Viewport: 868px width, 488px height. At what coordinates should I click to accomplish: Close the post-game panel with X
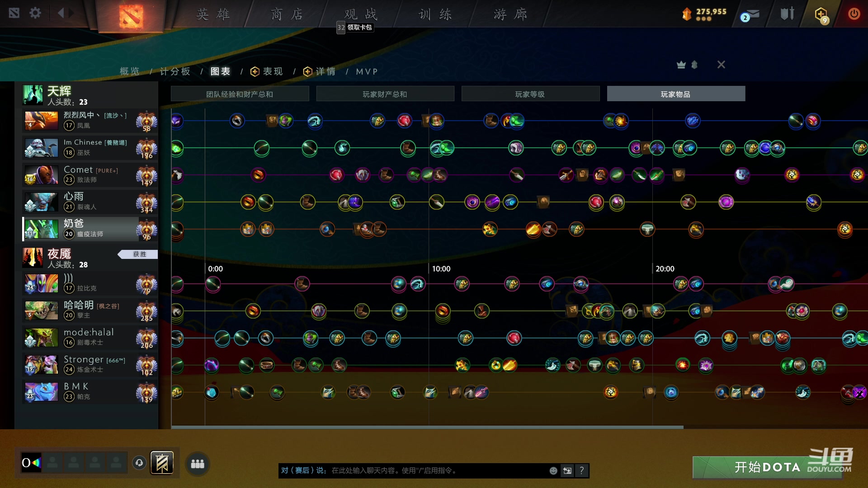[721, 65]
